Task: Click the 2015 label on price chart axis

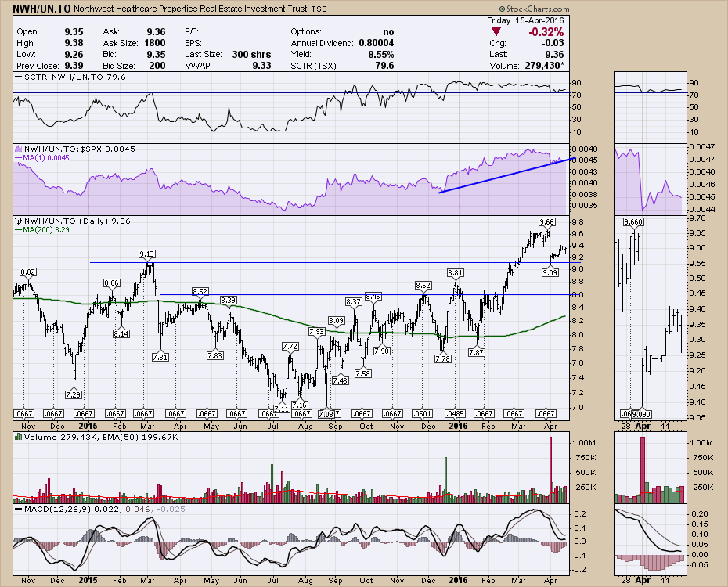Action: (88, 426)
